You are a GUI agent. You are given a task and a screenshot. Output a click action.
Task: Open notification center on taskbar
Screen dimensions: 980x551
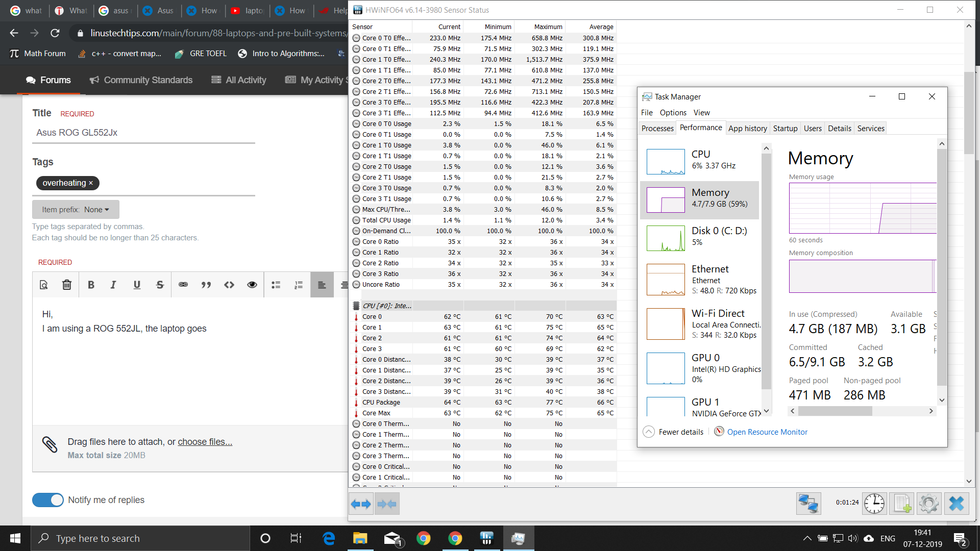pos(960,538)
